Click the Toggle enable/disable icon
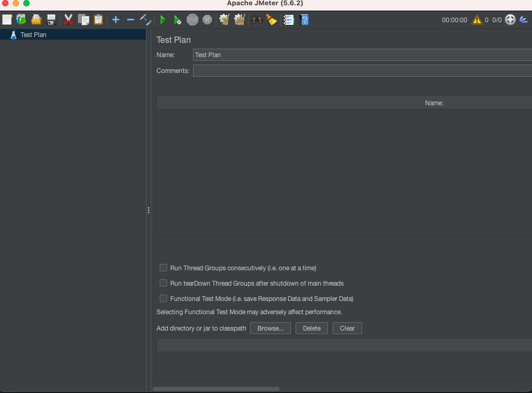Screen dimensions: 532x393 tap(145, 20)
